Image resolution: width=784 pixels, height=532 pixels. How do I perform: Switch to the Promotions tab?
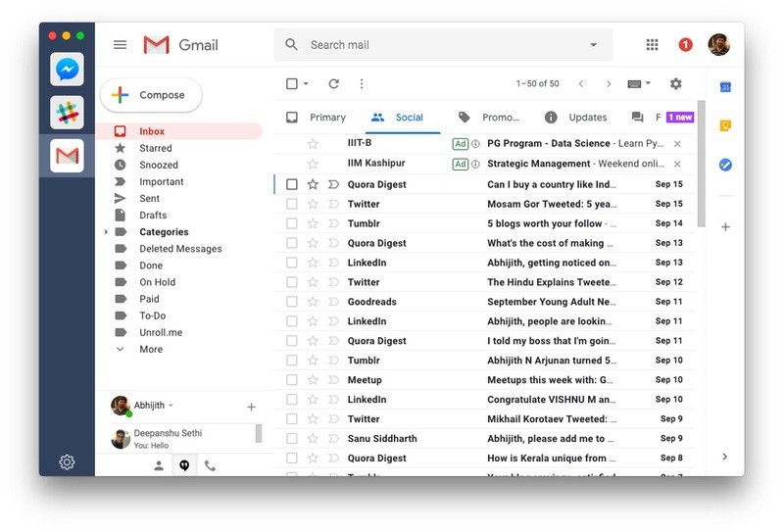tap(489, 118)
